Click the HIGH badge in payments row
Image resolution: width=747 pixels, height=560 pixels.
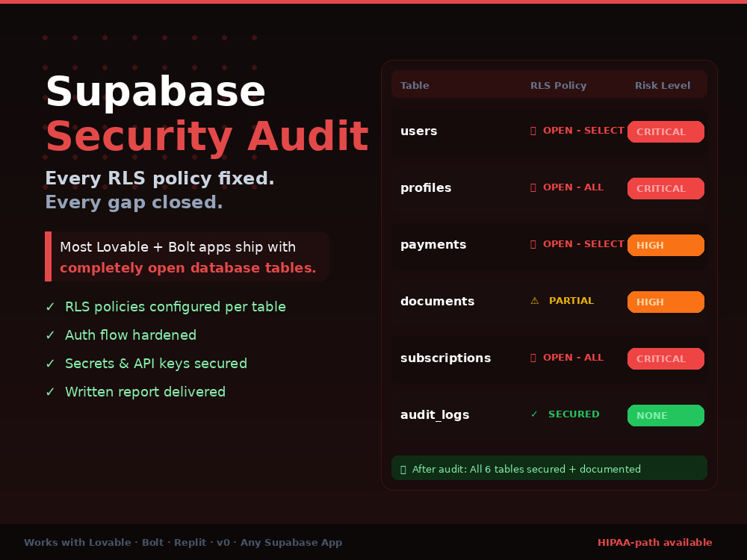pos(666,245)
